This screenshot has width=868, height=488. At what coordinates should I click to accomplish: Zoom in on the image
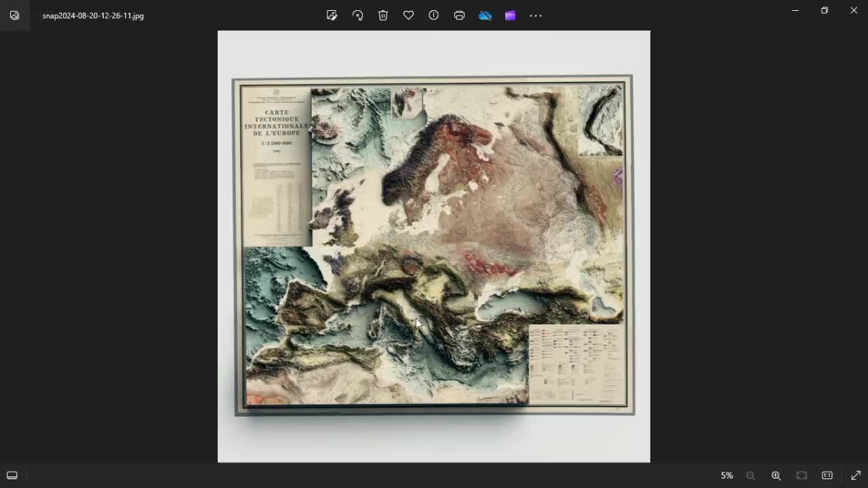point(776,475)
